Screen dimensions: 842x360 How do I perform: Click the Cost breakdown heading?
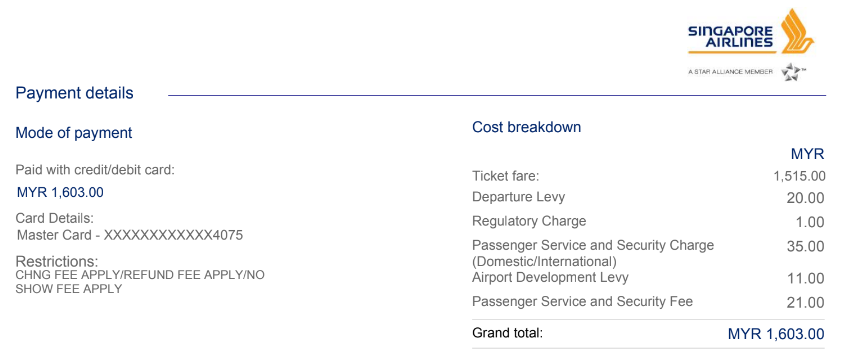click(526, 127)
